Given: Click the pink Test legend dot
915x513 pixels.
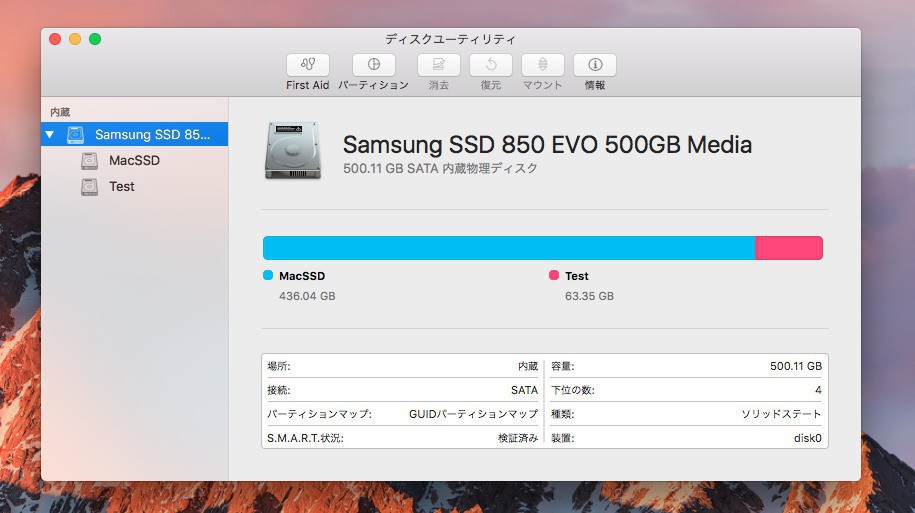Looking at the screenshot, I should [x=554, y=275].
